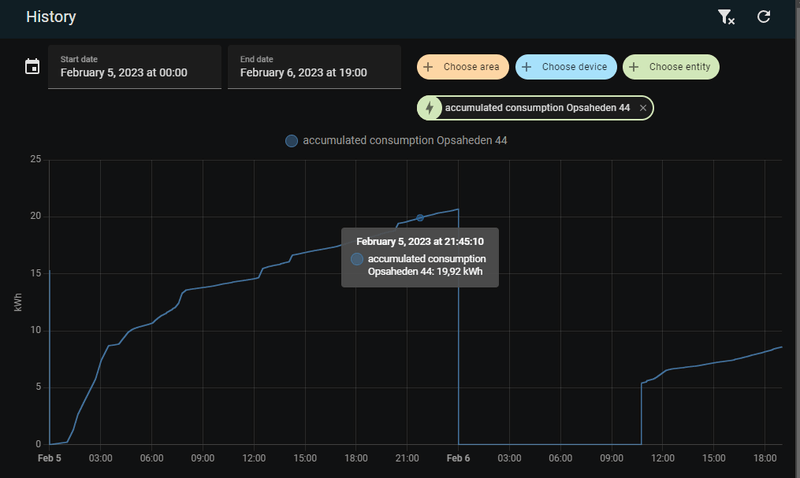800x478 pixels.
Task: Click the legend color dot for accumulated consumption
Action: pos(291,141)
